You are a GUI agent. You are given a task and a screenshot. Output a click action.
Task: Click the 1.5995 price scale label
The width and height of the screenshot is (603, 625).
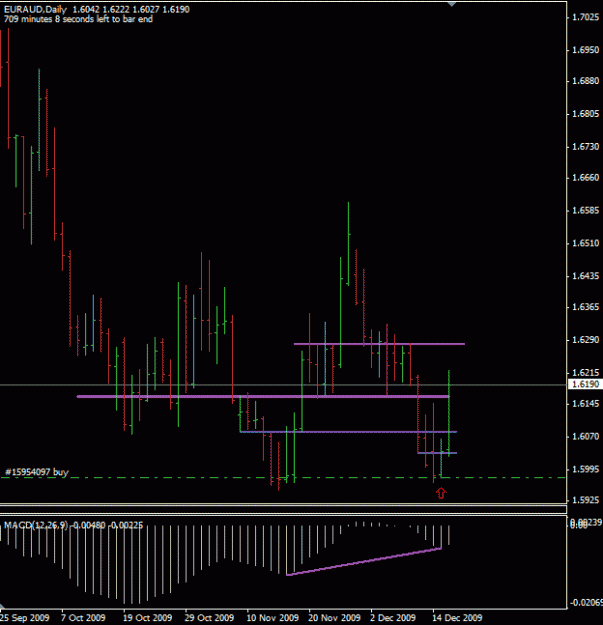click(585, 470)
